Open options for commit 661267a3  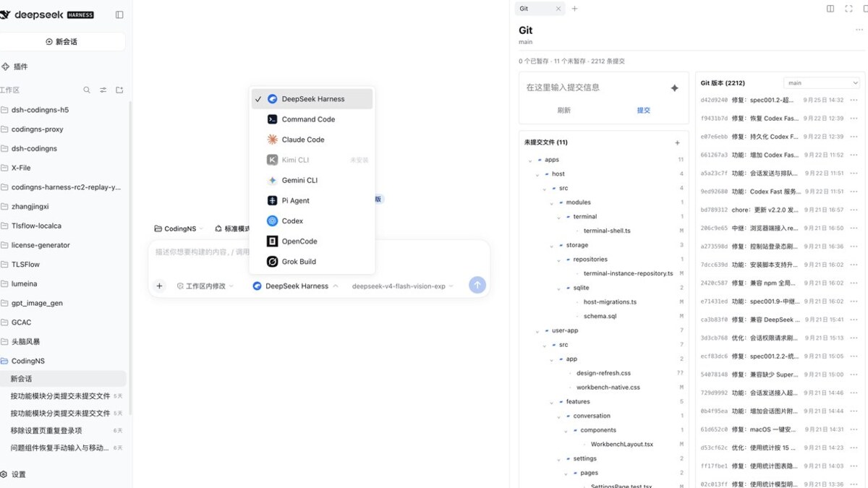pos(854,155)
